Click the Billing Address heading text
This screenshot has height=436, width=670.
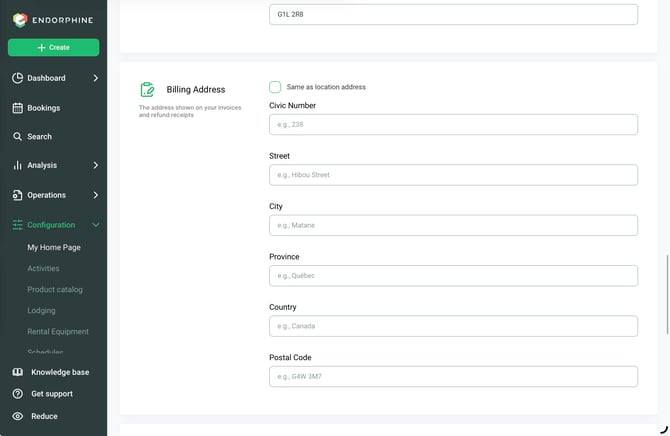(x=196, y=89)
